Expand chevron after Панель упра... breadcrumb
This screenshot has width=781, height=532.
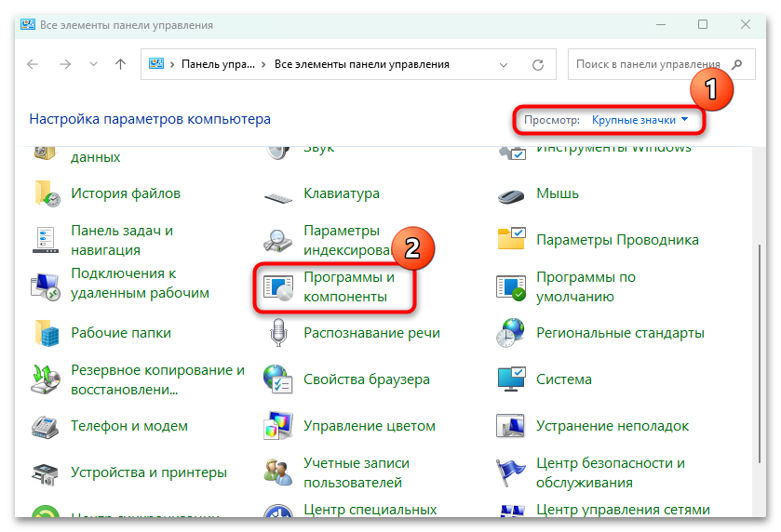click(x=263, y=64)
